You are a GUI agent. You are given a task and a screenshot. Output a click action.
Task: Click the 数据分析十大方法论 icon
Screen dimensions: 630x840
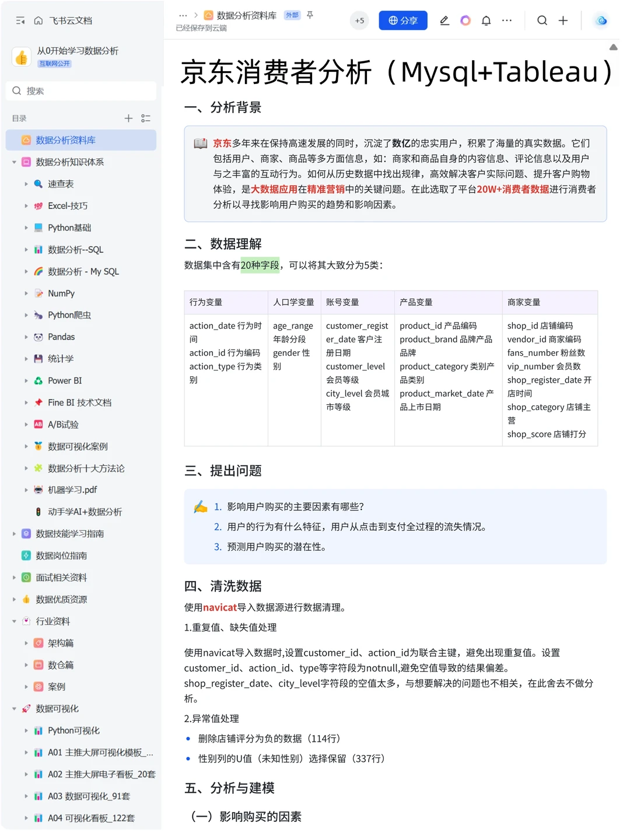38,468
